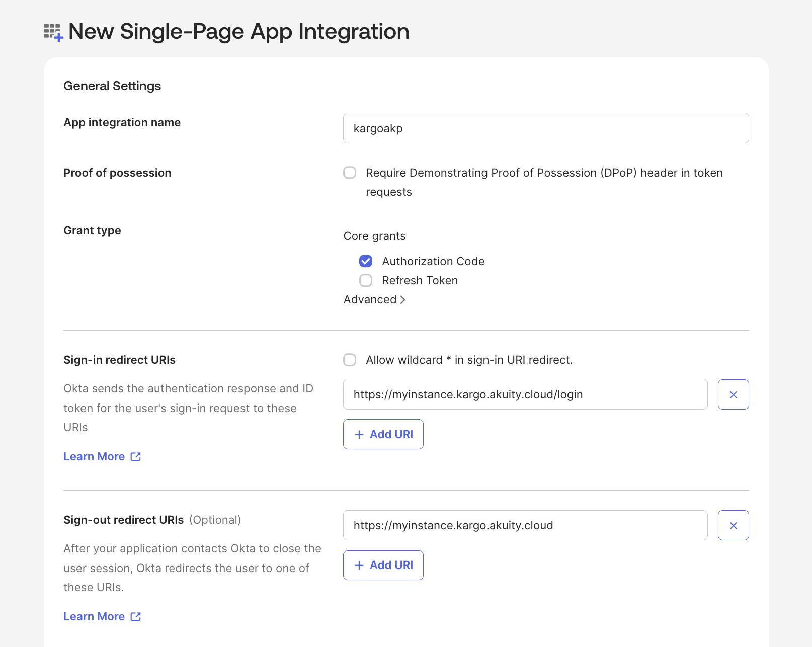Remove the sign-out redirect URI with X
Screen dimensions: 812x647
click(x=733, y=525)
